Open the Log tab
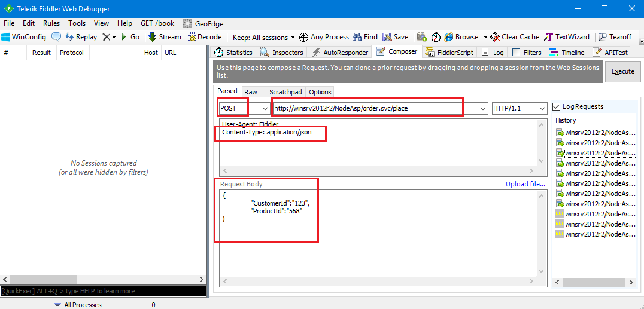Screen dimensions: 644x309 point(493,52)
